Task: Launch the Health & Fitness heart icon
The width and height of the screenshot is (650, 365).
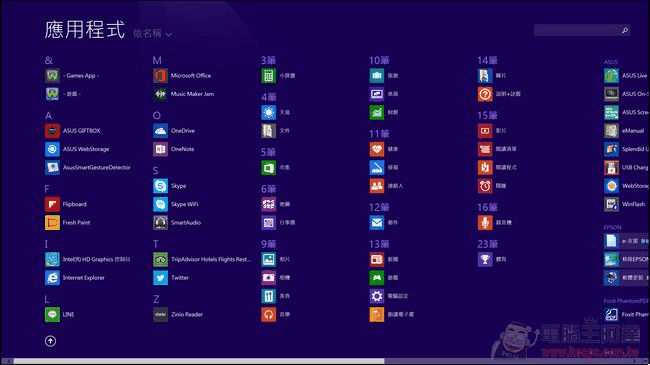Action: pos(377,149)
